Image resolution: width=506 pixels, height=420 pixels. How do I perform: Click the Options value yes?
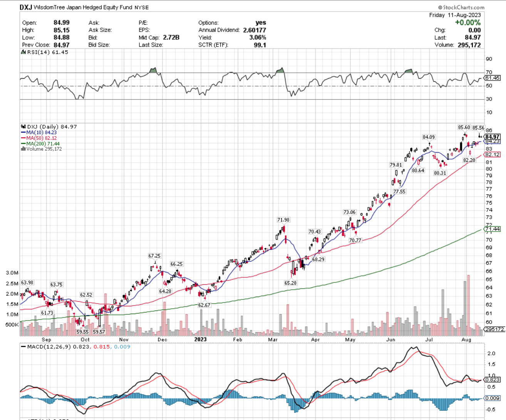pyautogui.click(x=261, y=23)
